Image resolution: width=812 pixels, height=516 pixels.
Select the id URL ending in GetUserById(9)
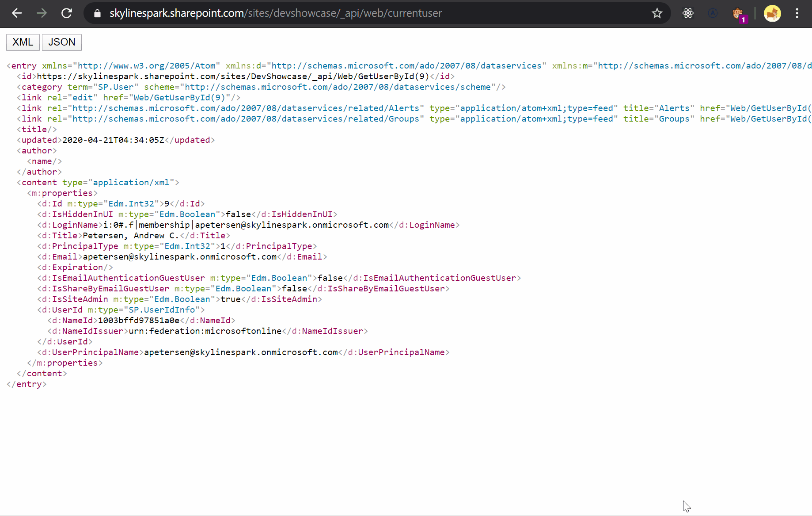point(233,76)
